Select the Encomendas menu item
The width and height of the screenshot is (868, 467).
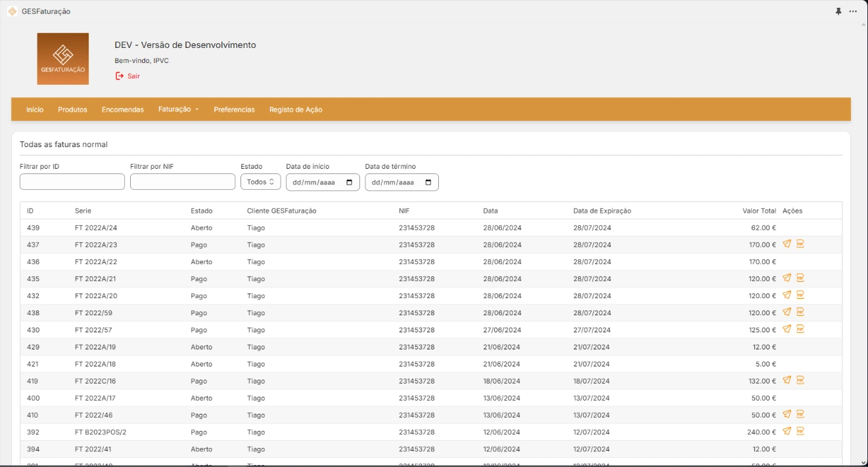pos(123,109)
